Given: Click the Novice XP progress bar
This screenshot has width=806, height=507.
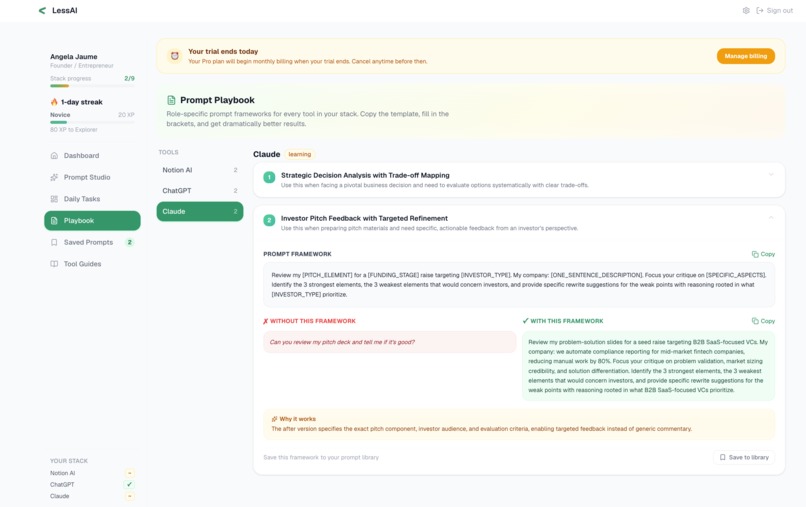Looking at the screenshot, I should click(92, 122).
